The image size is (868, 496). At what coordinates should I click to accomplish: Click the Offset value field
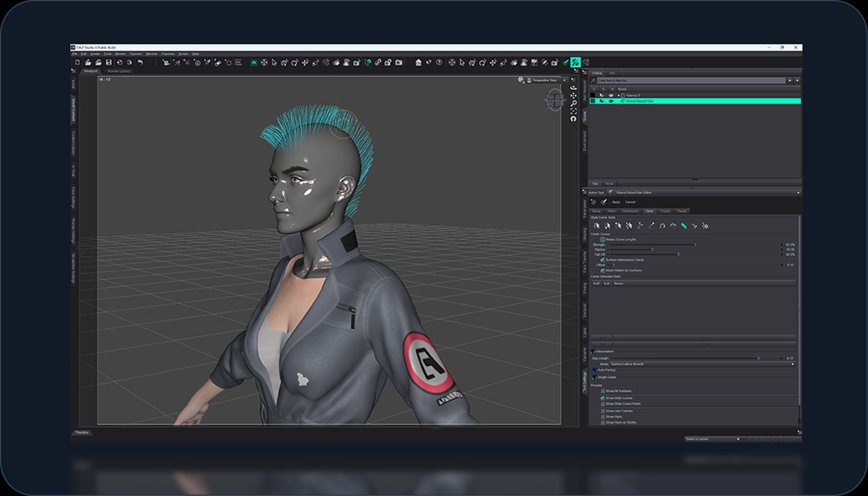pos(790,265)
